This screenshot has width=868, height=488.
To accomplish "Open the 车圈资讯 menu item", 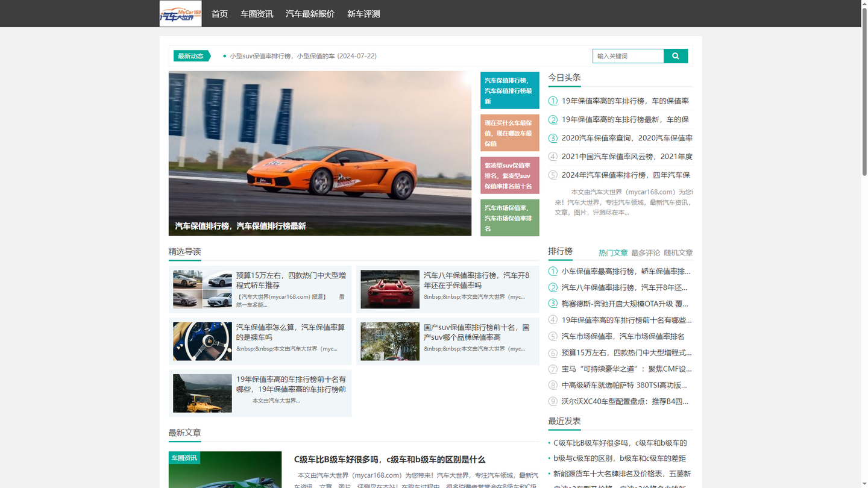I will (257, 14).
